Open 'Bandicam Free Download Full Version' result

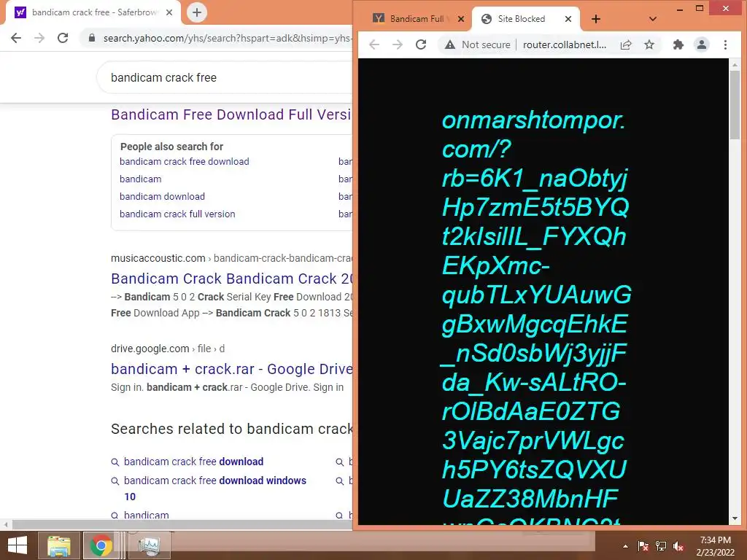[x=231, y=114]
